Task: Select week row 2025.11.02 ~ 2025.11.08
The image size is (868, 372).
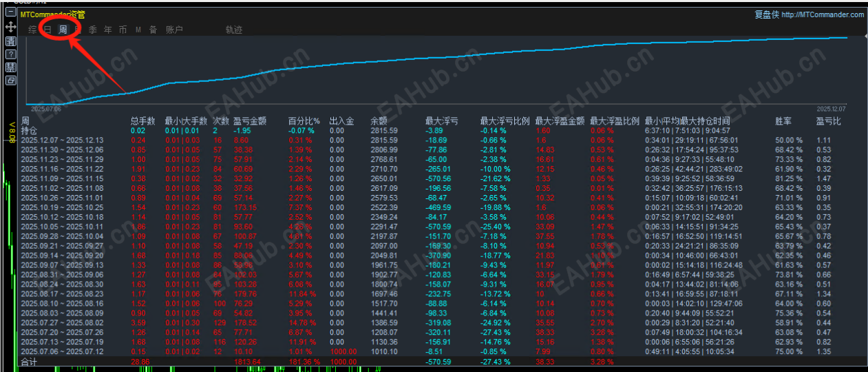Action: [x=63, y=188]
